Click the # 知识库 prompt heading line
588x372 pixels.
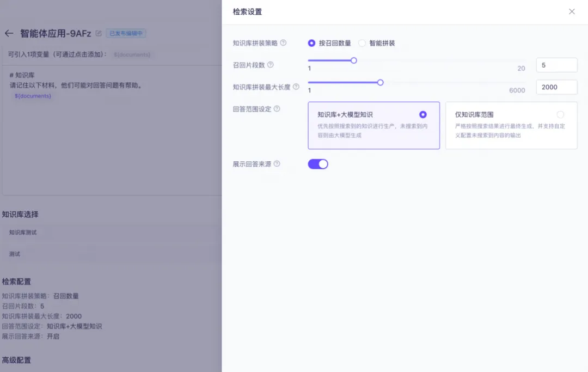(x=22, y=75)
